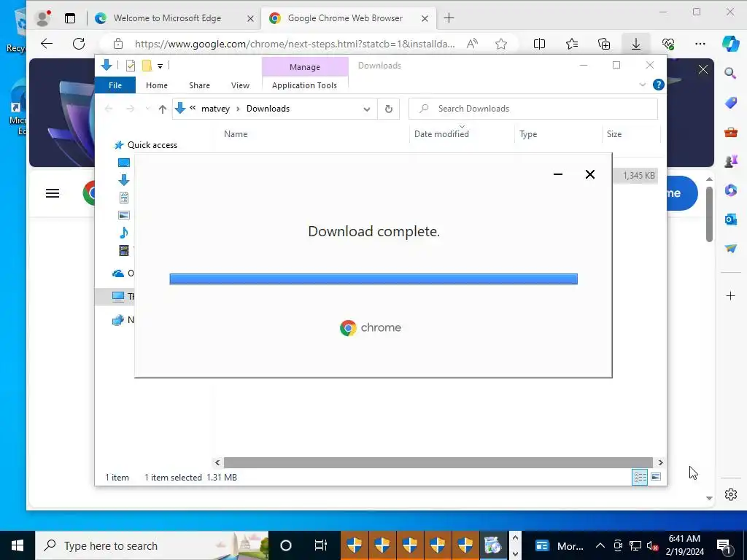The image size is (747, 560).
Task: Close the Google Chrome Web Browser tab
Action: (x=425, y=18)
